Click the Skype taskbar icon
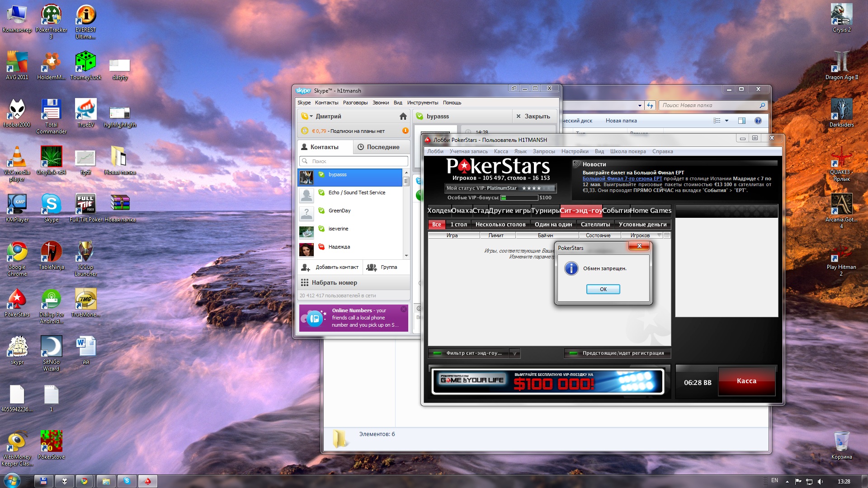The image size is (868, 488). coord(127,481)
